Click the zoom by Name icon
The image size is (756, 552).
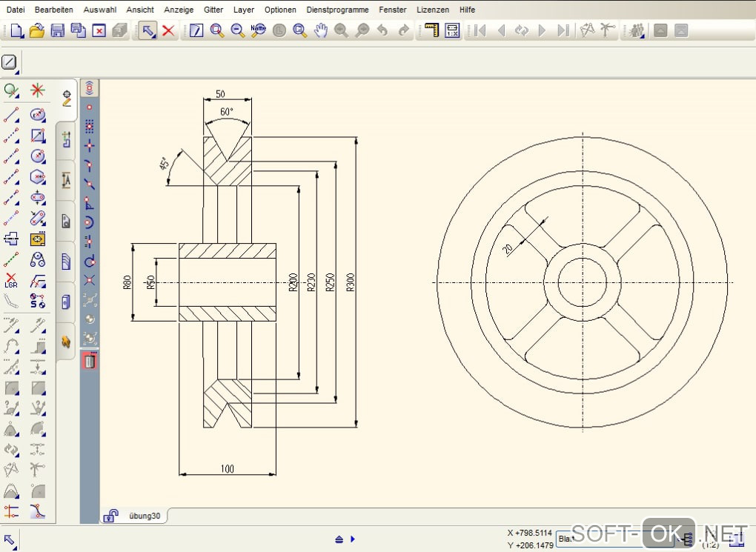coord(259,30)
